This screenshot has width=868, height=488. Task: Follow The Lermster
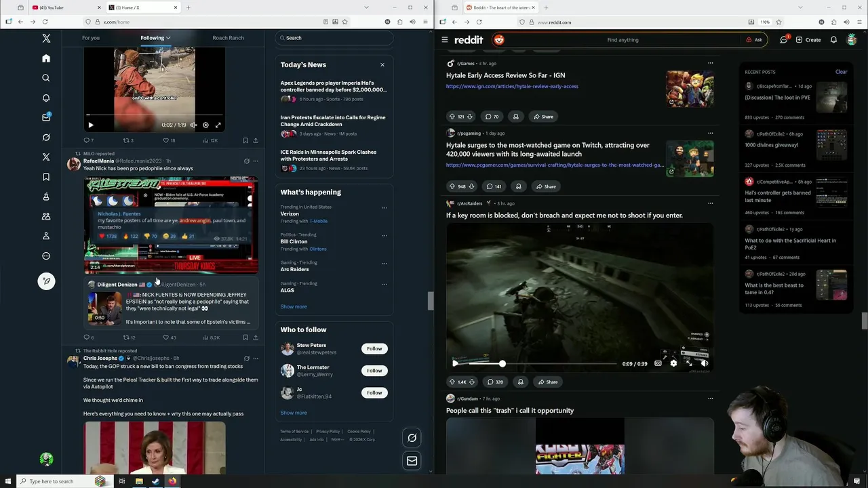click(374, 370)
